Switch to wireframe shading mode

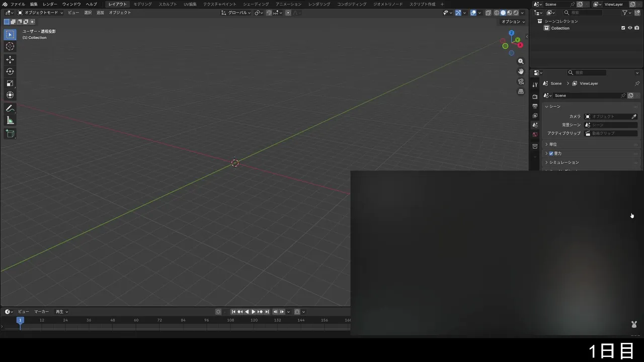[497, 13]
